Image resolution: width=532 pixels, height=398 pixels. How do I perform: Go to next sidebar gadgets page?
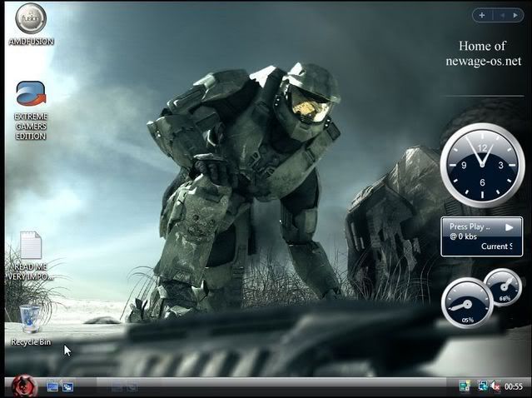(515, 15)
